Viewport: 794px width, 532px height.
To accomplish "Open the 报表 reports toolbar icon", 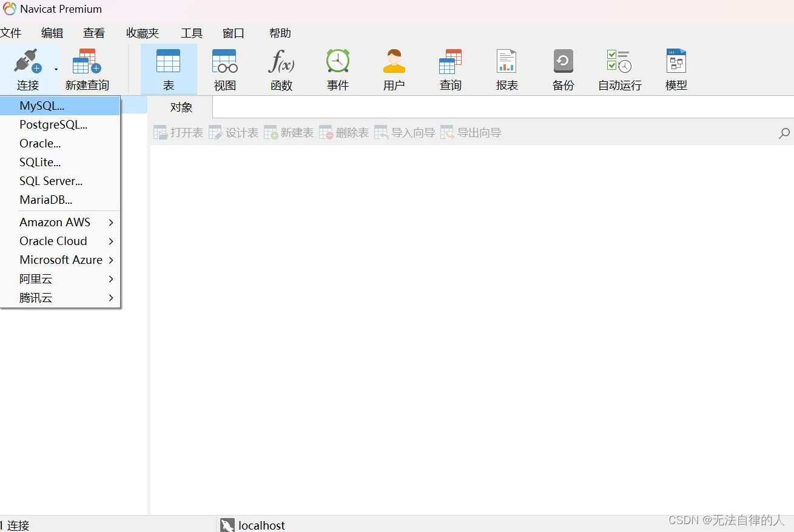I will pyautogui.click(x=506, y=61).
